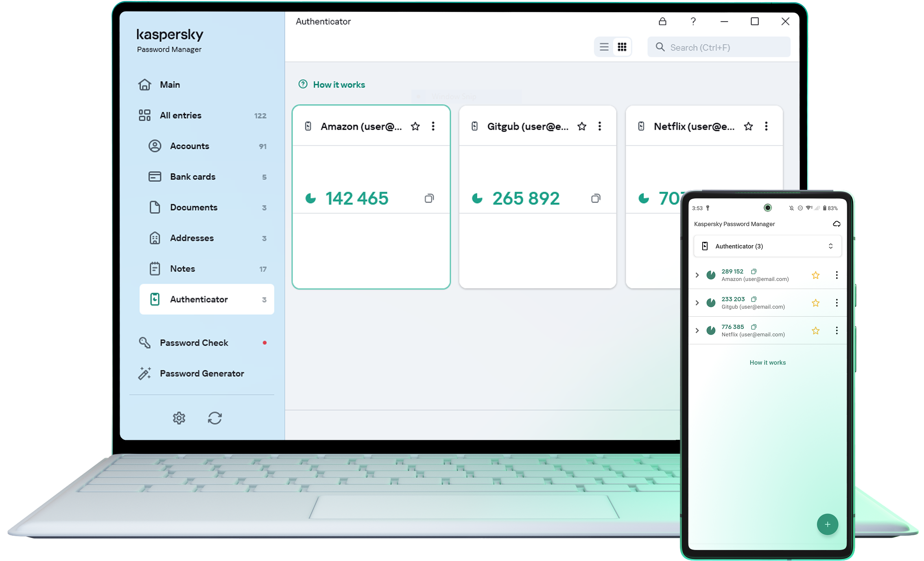Favorite the Amazon entry with star
This screenshot has height=561, width=924.
tap(415, 126)
